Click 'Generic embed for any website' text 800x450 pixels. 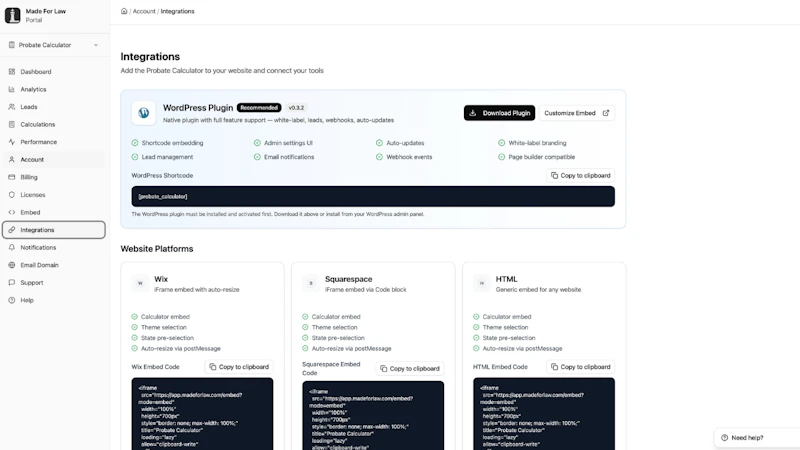[538, 290]
